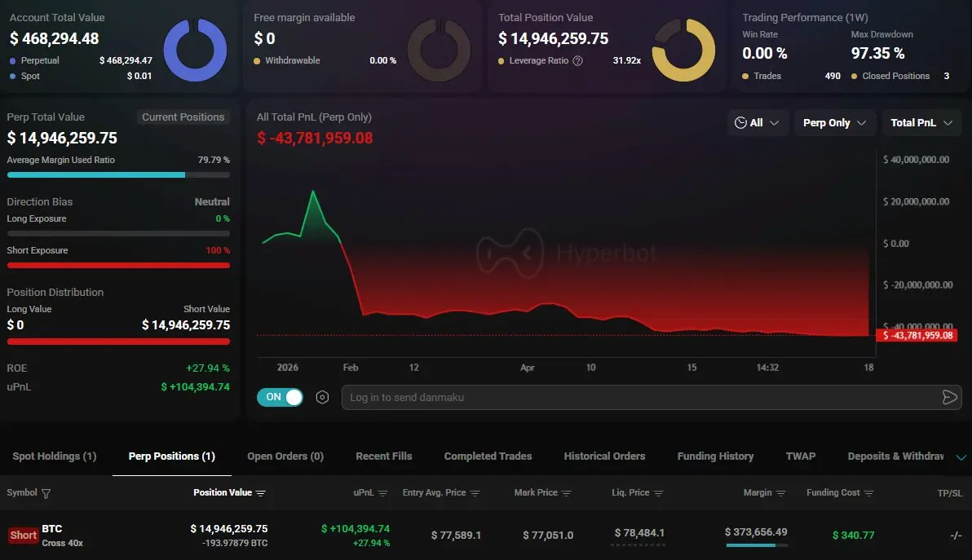Switch to the TWAP tab

coord(800,456)
